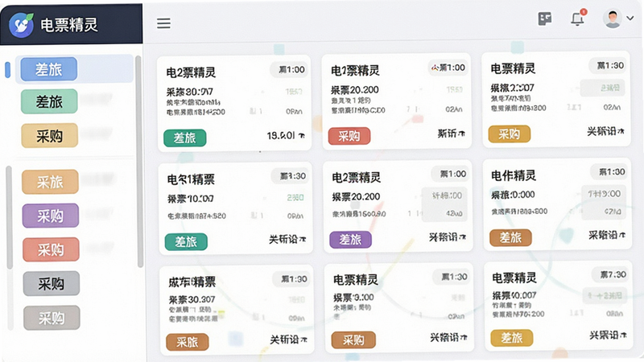Click the 电票精灵 app logo icon

(21, 25)
